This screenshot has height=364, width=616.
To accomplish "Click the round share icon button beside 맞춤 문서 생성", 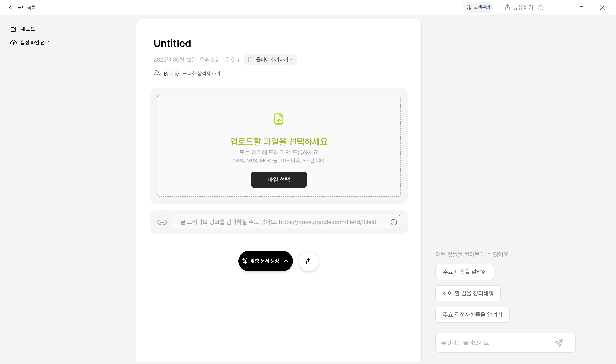I will [x=309, y=261].
